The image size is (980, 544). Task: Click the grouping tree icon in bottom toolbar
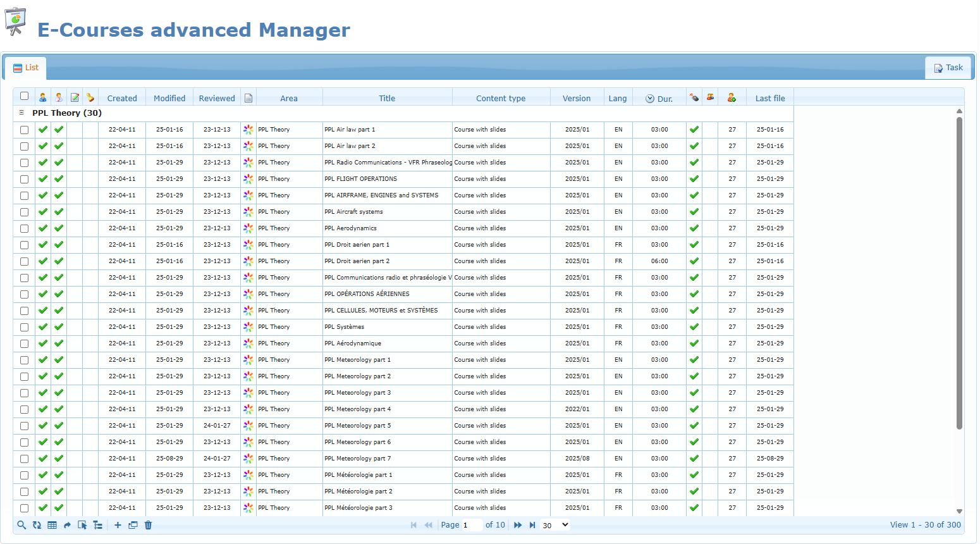[97, 525]
